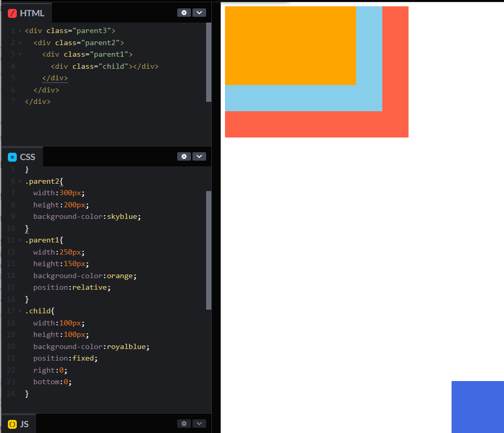Click the red HTML slash icon
Screen dimensions: 504x433
[12, 13]
